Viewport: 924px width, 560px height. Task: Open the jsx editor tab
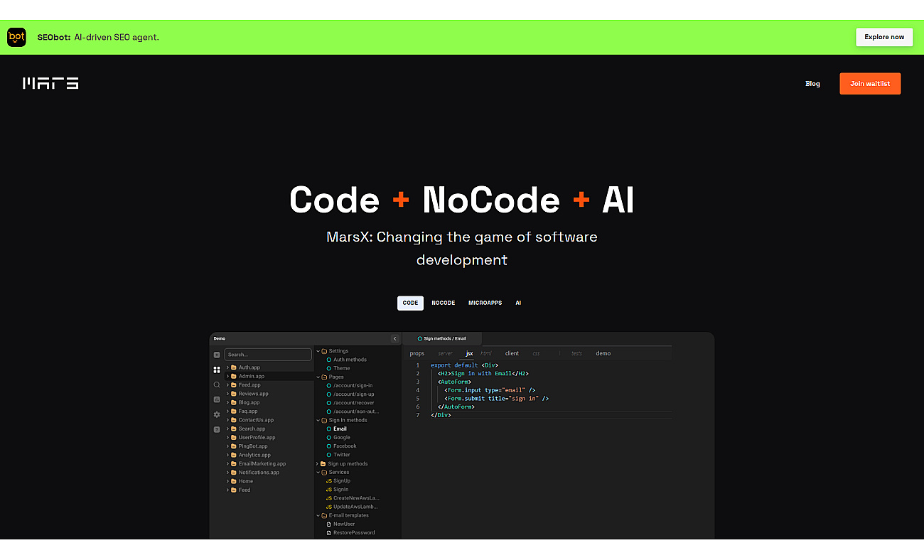click(469, 353)
